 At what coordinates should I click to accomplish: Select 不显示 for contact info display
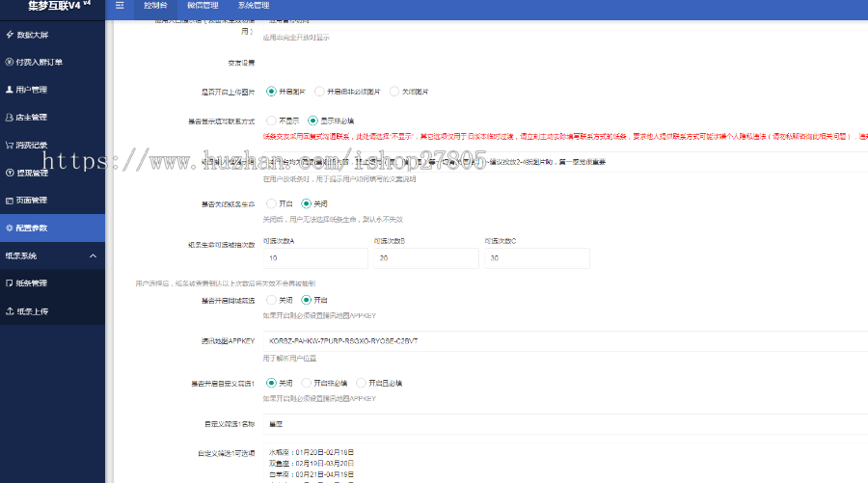(x=271, y=121)
